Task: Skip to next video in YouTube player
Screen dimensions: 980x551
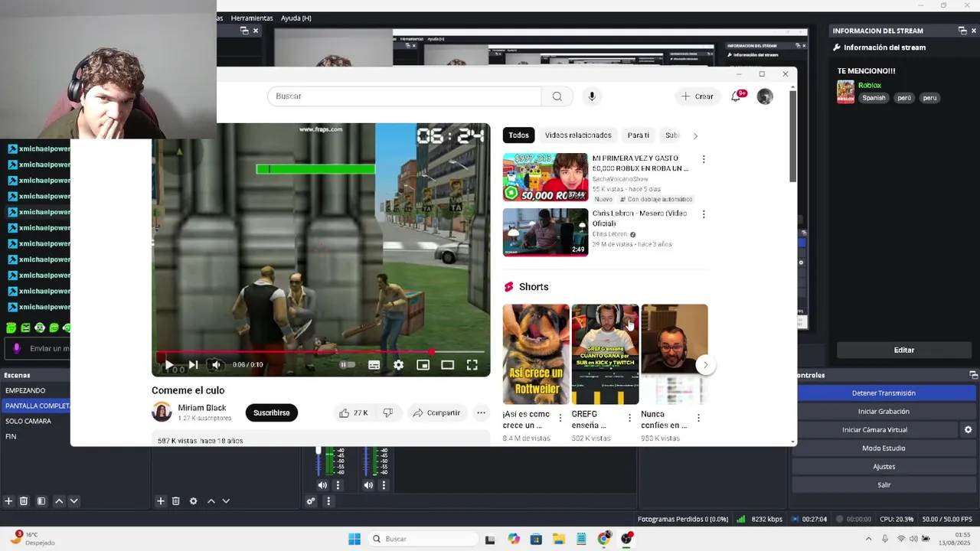Action: click(x=193, y=365)
